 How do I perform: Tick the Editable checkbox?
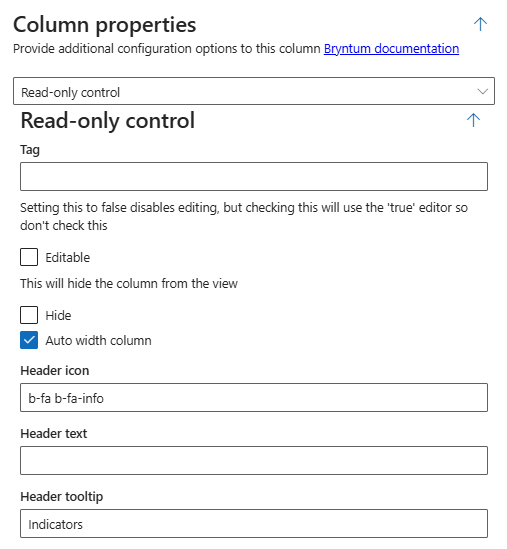29,257
